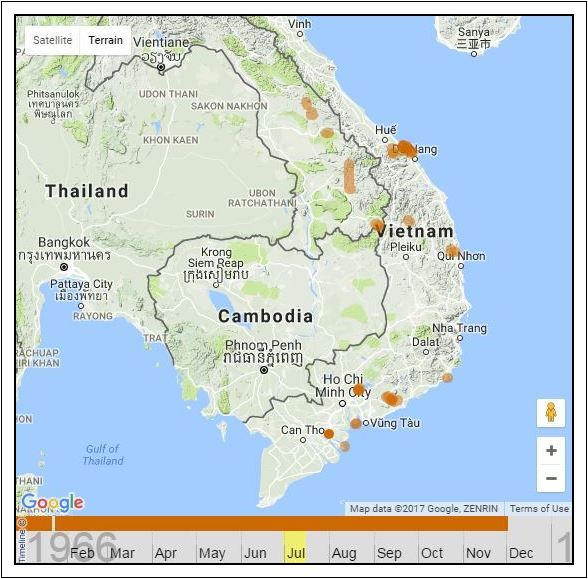Click the tall orange marker in Laos
The image size is (588, 579).
point(350,176)
